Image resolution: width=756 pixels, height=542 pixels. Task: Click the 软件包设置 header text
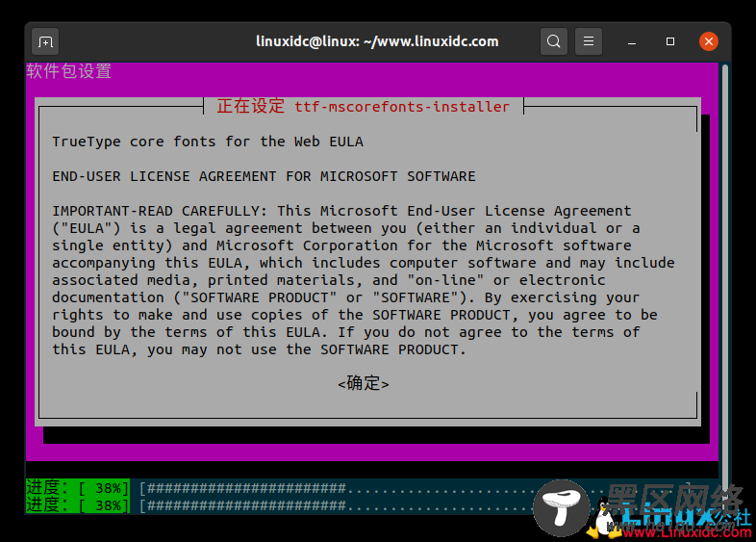[x=69, y=71]
